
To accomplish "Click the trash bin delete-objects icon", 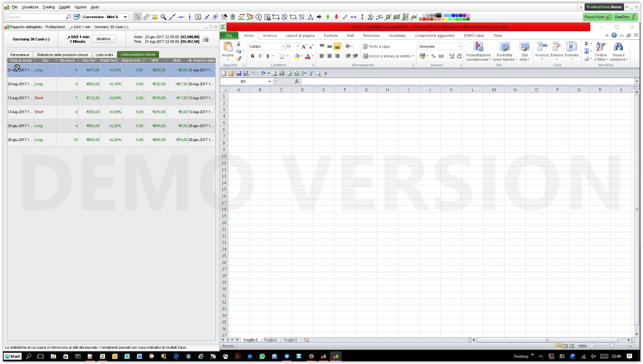I will click(233, 17).
